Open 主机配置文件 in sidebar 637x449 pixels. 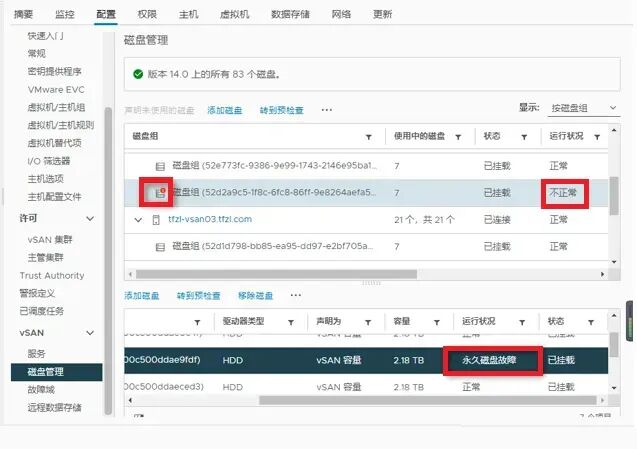54,197
